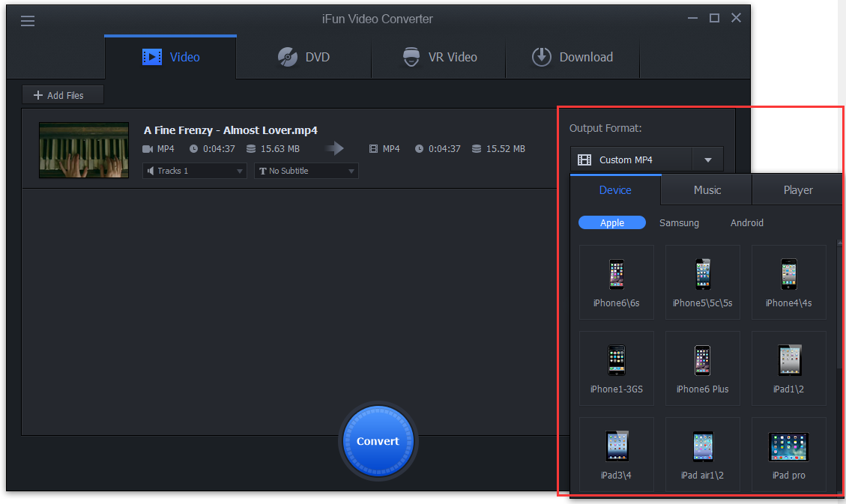
Task: Select the iPhone5\5c\5s device preset
Action: (x=702, y=282)
